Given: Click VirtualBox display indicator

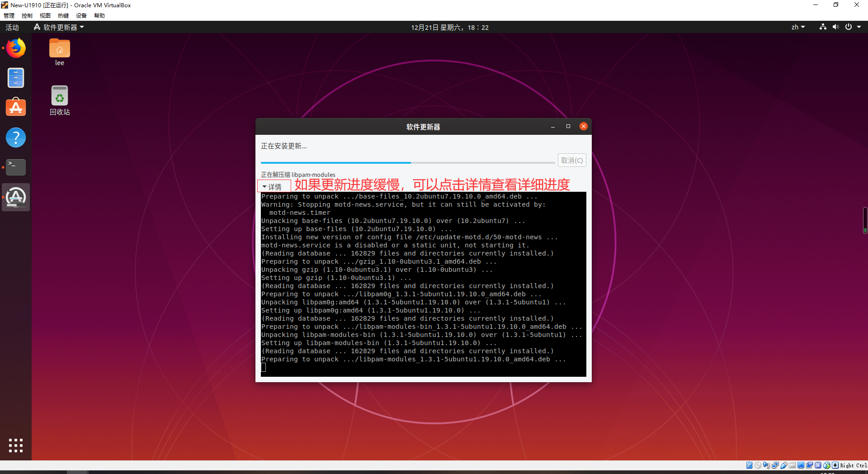Looking at the screenshot, I should [x=801, y=465].
